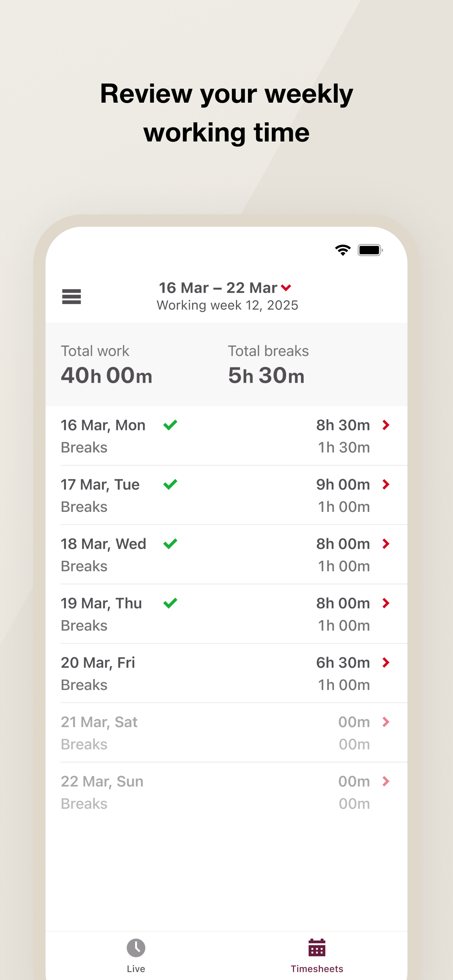Click the green checkmark on 19 Mar, Thu
Screen dimensions: 453x980
(x=170, y=603)
